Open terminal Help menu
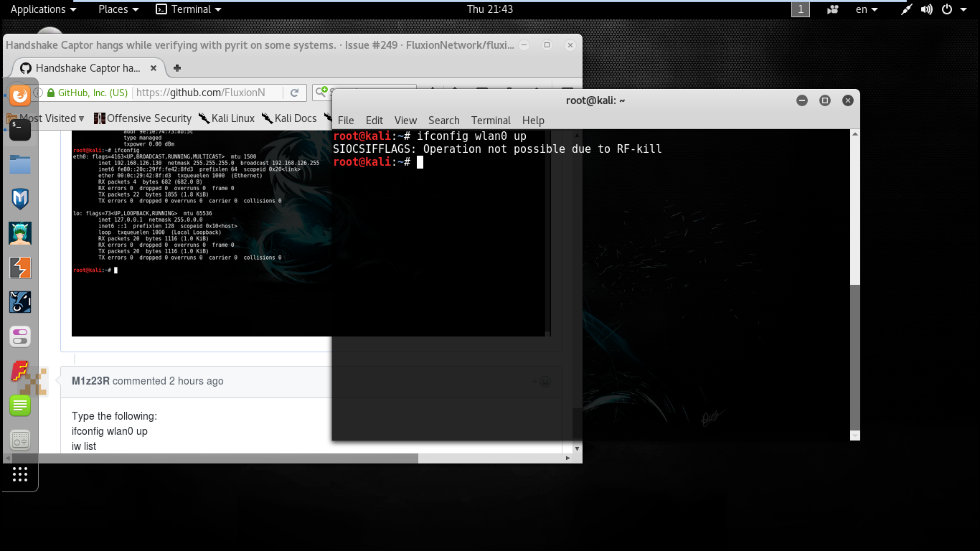Viewport: 980px width, 551px height. [533, 120]
